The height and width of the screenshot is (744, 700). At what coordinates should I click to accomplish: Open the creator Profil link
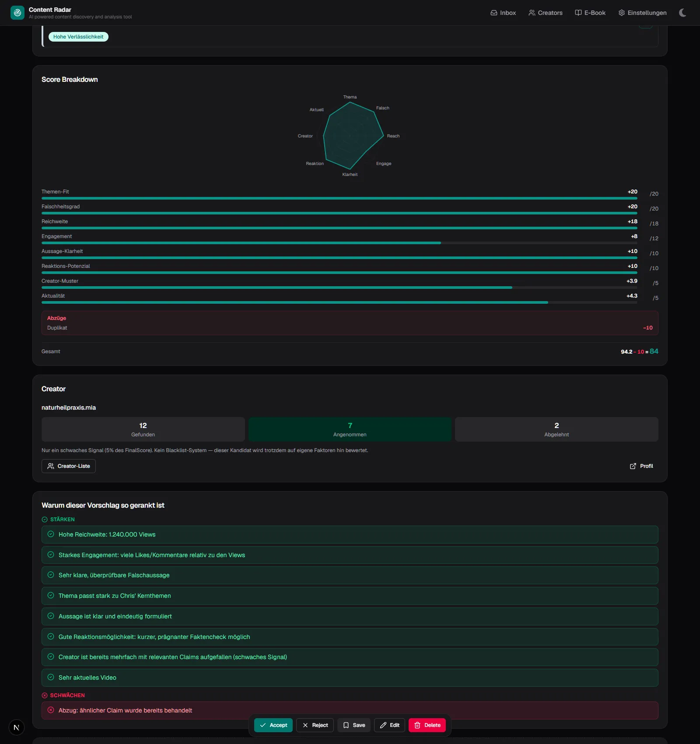(641, 466)
